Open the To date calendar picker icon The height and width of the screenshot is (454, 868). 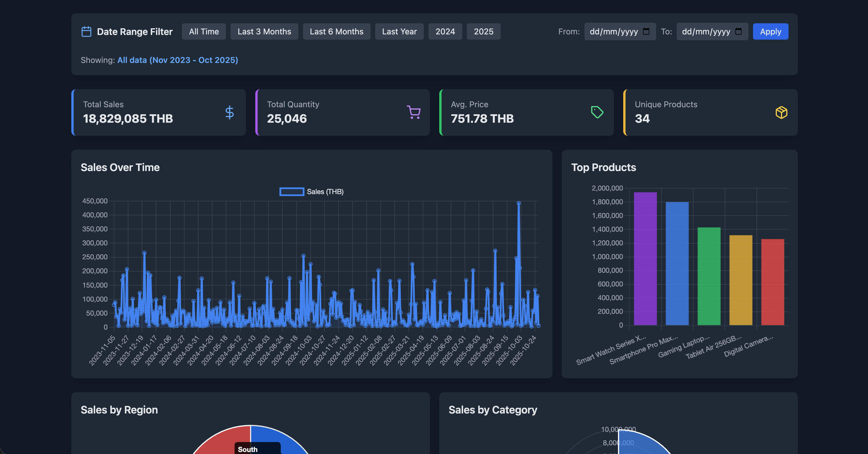tap(738, 31)
